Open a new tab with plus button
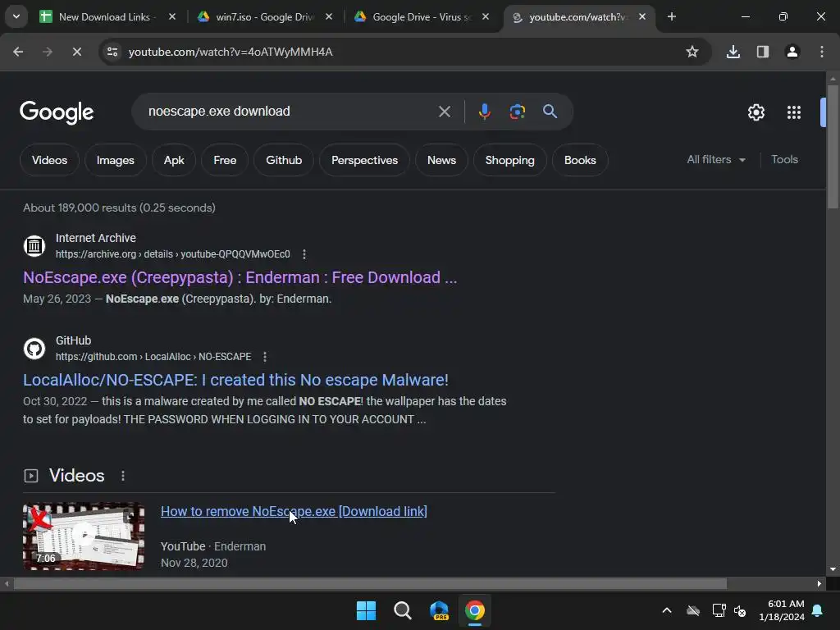 (x=672, y=16)
